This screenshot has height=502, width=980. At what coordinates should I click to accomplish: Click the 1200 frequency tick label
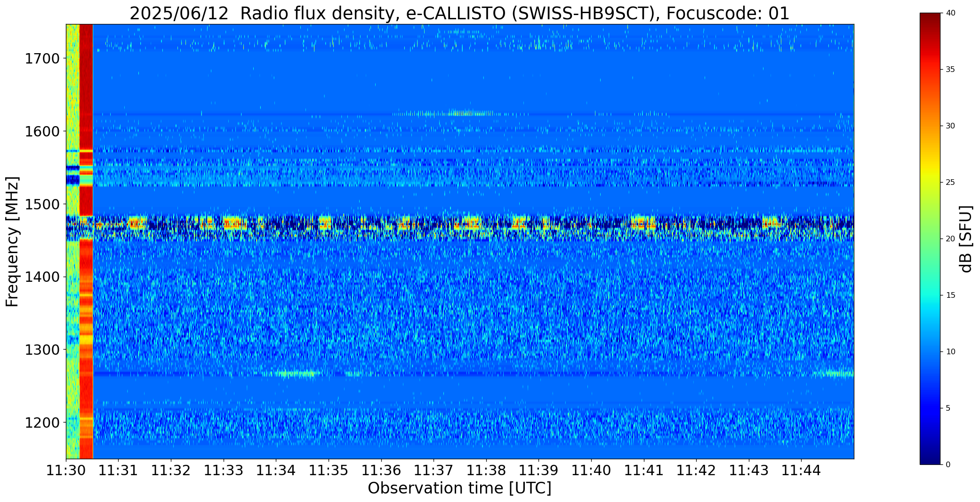tap(42, 422)
